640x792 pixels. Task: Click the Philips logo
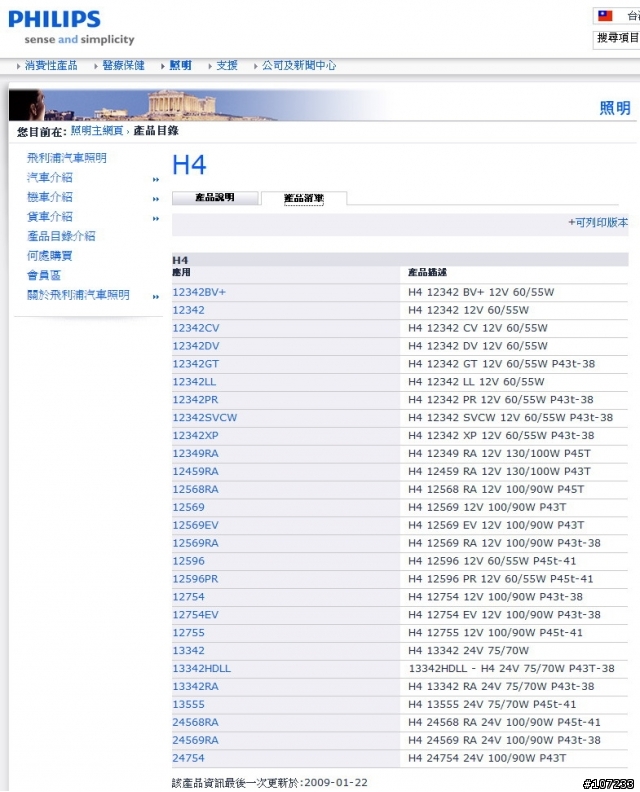pos(55,20)
